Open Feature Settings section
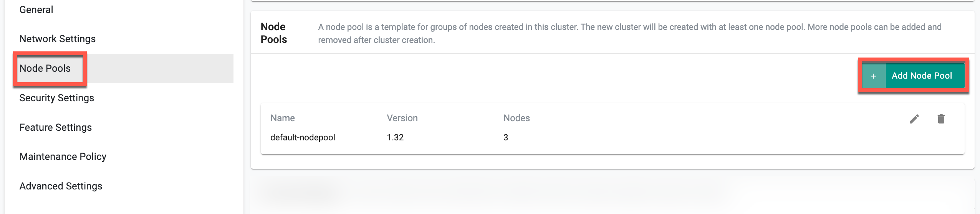 pyautogui.click(x=56, y=127)
